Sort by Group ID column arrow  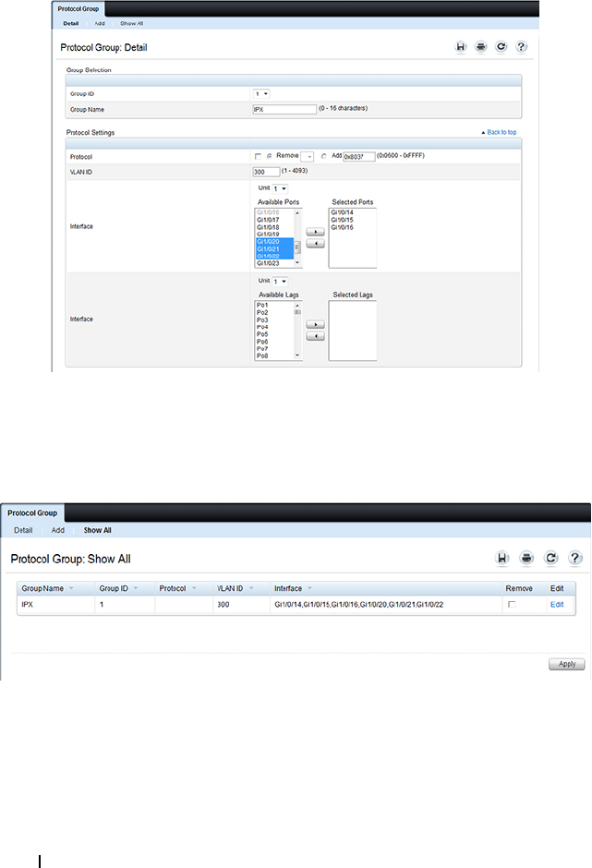point(136,588)
